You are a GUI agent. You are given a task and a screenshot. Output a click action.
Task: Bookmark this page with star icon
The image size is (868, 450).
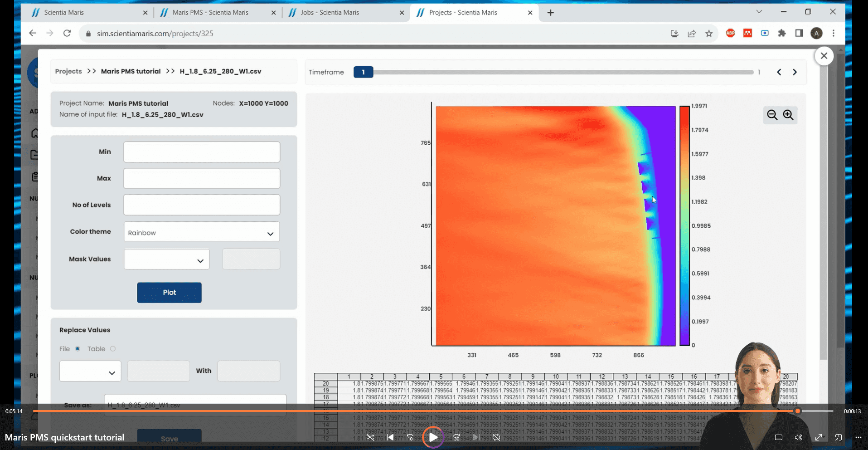click(709, 34)
